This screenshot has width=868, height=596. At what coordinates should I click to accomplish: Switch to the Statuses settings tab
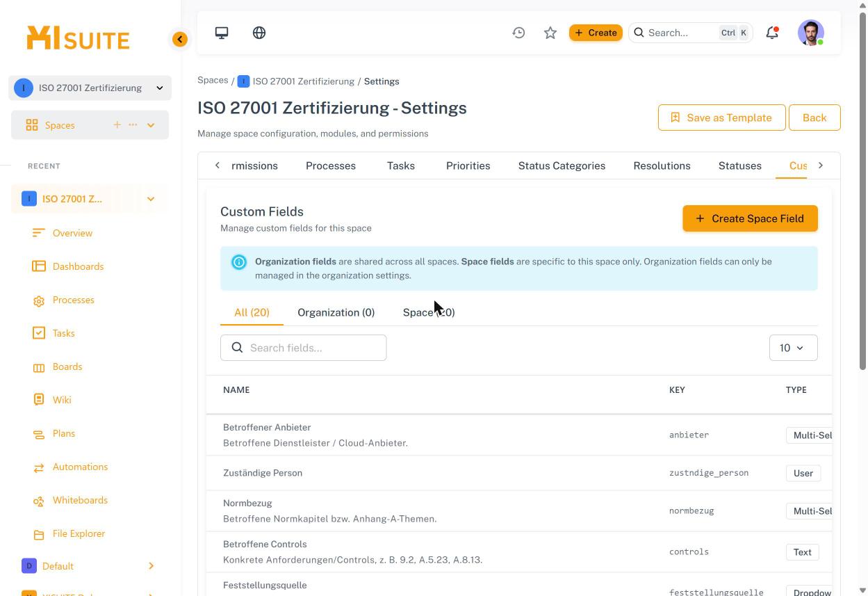tap(740, 166)
